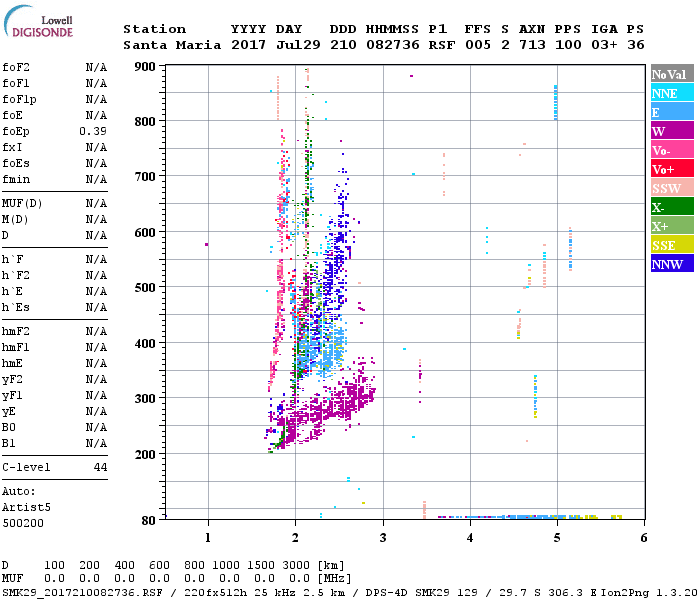Select the foF1p parameter label
This screenshot has width=700, height=600.
pos(19,100)
